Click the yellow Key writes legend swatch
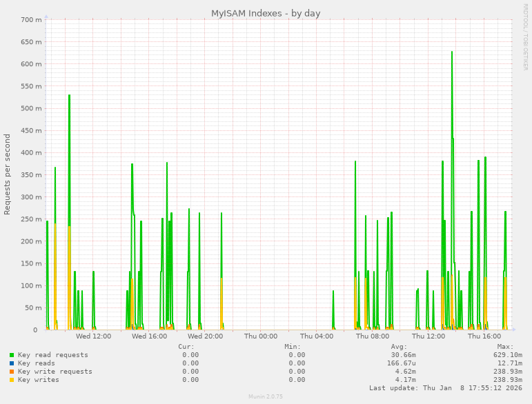Image resolution: width=532 pixels, height=404 pixels. point(12,380)
